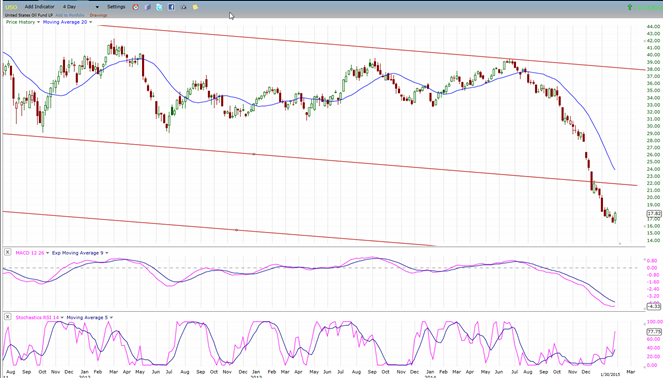Open the Drawings link
The image size is (663, 378).
(x=99, y=15)
